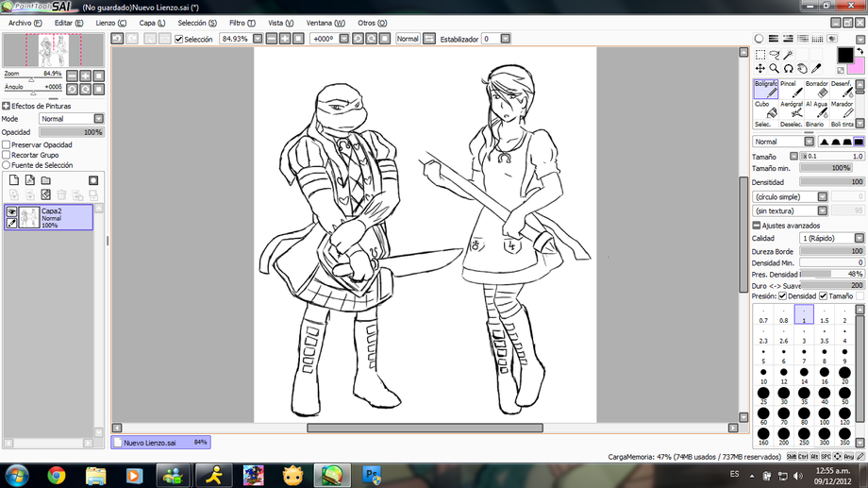The image size is (868, 488).
Task: Open the Editar menu
Action: [x=69, y=23]
